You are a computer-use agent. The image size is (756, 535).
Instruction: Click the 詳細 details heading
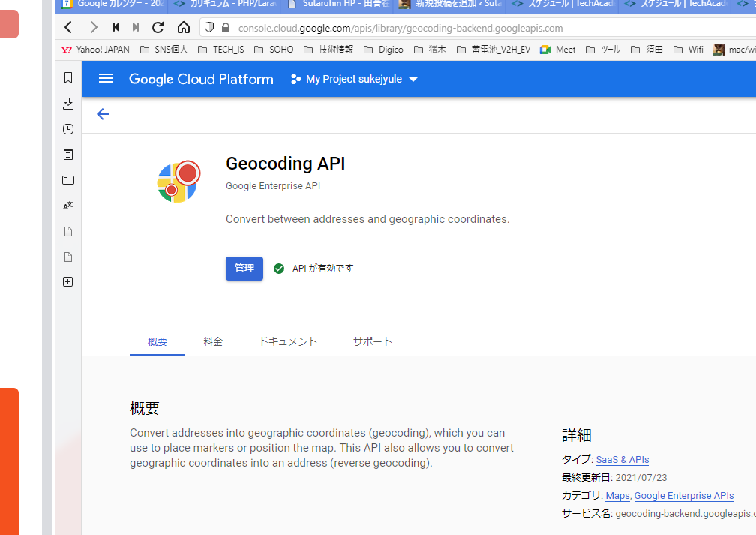[x=576, y=436]
